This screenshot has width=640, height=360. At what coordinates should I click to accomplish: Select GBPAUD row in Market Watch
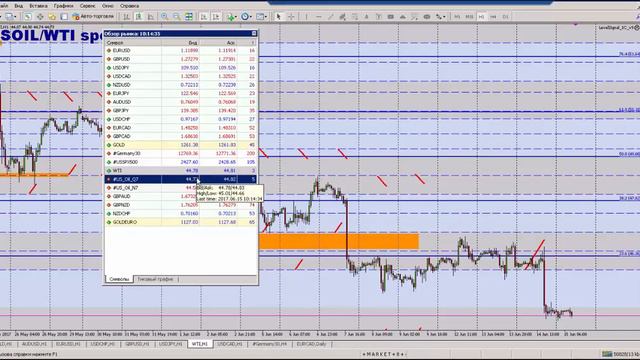[x=181, y=196]
